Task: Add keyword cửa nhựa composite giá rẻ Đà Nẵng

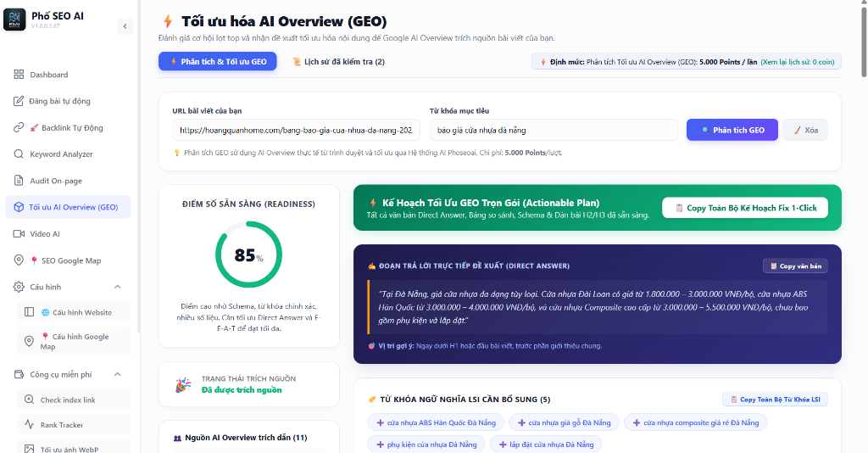Action: (695, 422)
